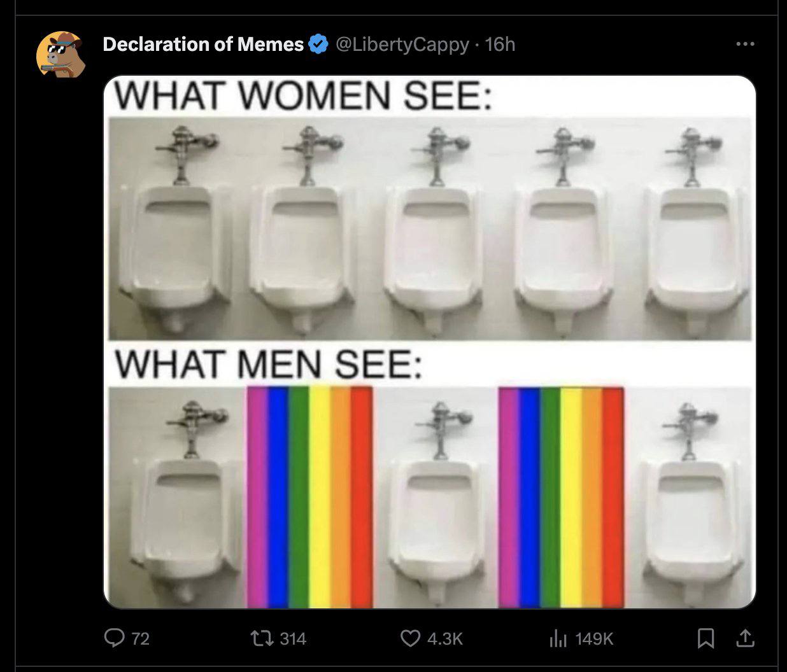This screenshot has width=787, height=672.
Task: Click the WHAT WOMEN SEE meme caption
Action: coord(302,97)
